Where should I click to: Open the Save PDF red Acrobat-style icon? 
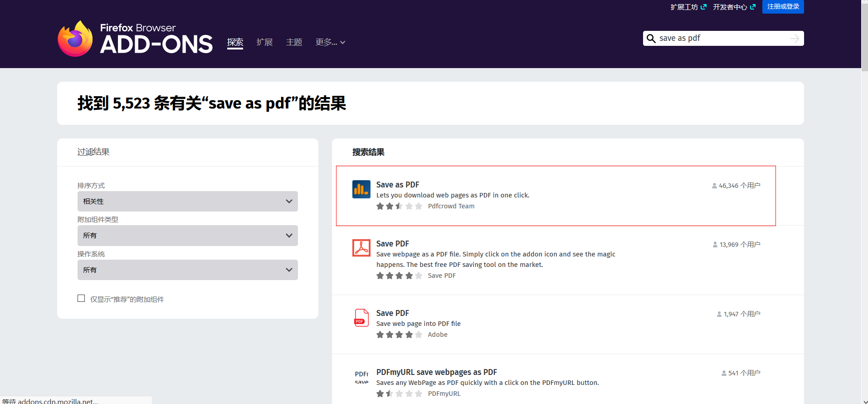pos(361,248)
